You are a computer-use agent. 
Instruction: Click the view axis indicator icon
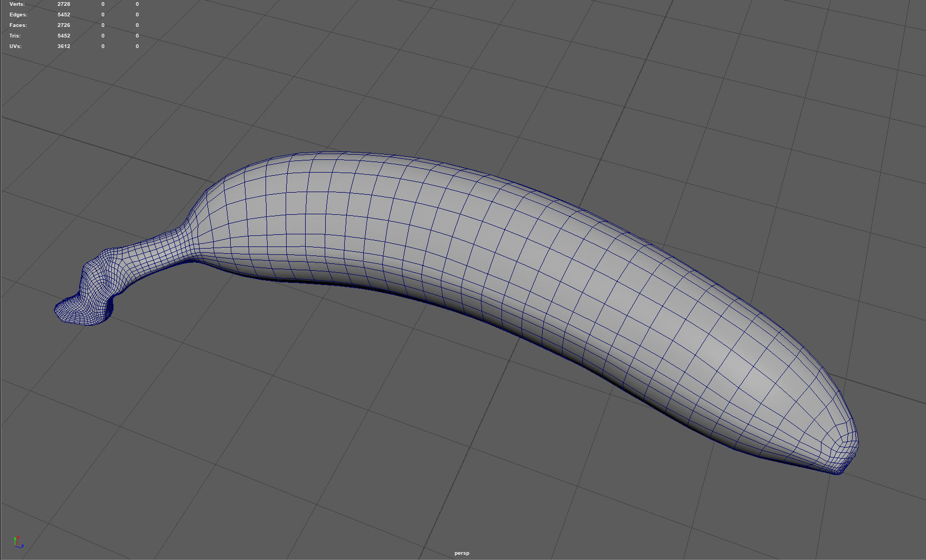pyautogui.click(x=18, y=542)
